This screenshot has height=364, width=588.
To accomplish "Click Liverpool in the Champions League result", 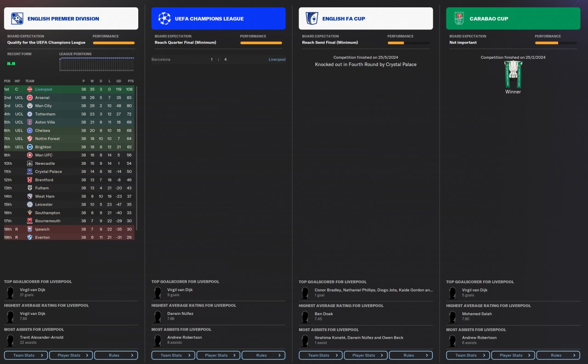I will [x=277, y=59].
